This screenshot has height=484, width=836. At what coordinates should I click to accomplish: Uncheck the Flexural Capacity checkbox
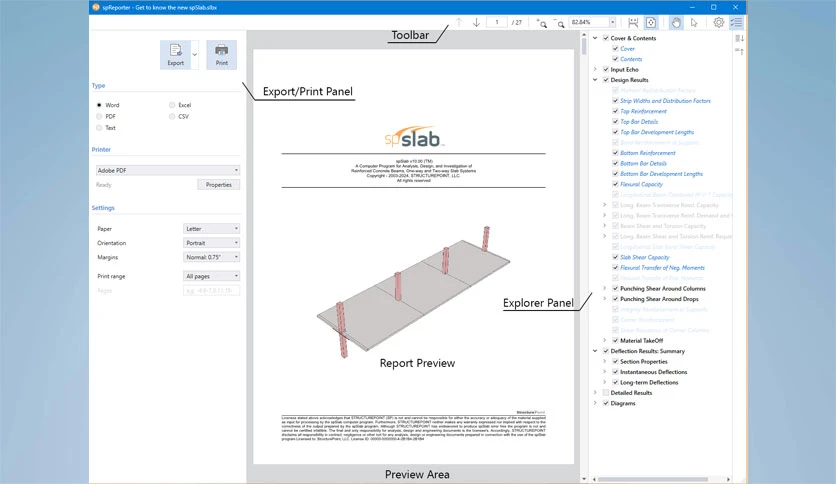(615, 184)
